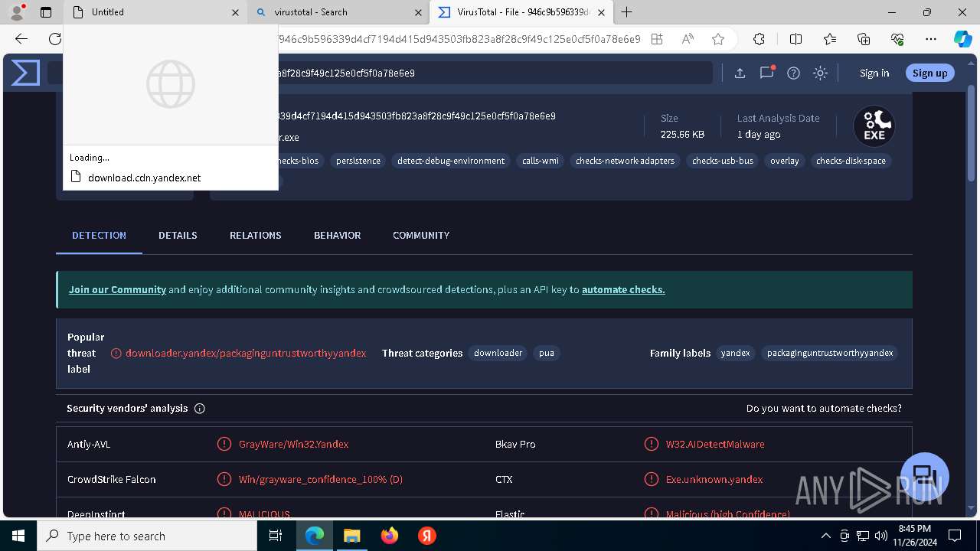
Task: Click the EXE file type icon
Action: point(874,126)
